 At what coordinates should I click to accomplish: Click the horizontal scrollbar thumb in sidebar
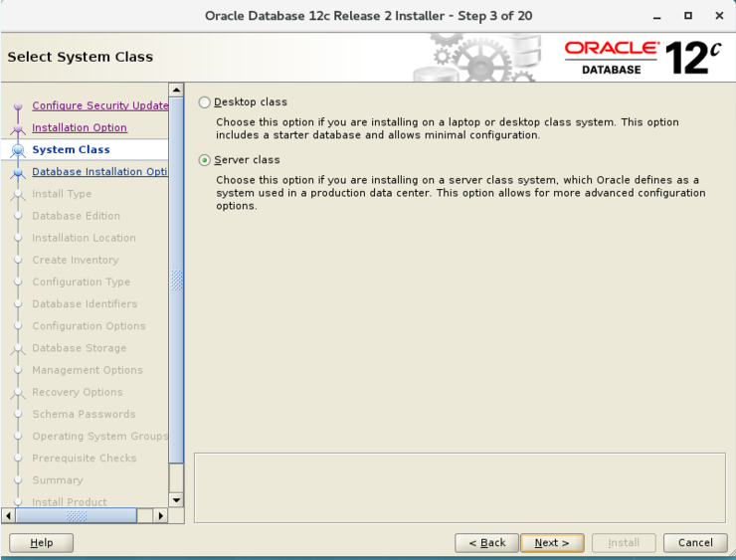click(x=76, y=515)
